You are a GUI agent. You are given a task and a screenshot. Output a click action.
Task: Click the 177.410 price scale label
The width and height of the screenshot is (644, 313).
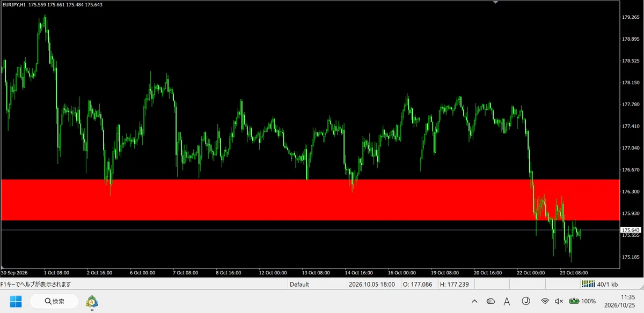630,126
